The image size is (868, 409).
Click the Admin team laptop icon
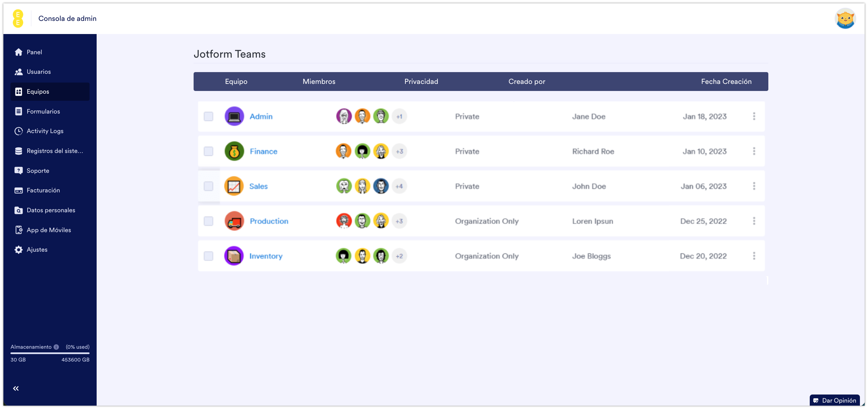point(234,116)
